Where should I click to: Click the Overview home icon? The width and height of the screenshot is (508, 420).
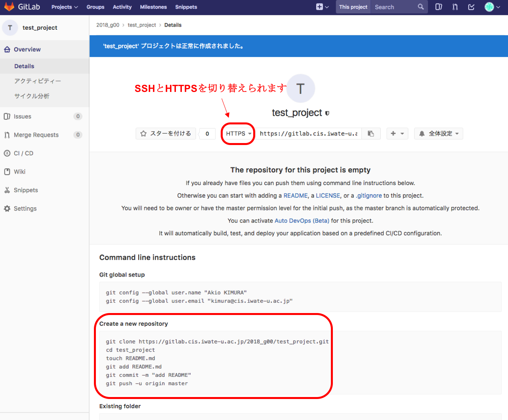tap(7, 50)
